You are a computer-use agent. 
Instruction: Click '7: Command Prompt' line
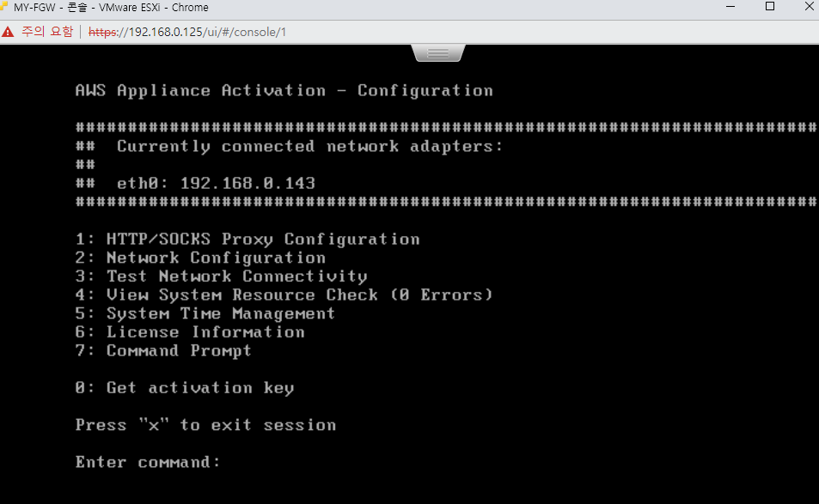pyautogui.click(x=163, y=350)
